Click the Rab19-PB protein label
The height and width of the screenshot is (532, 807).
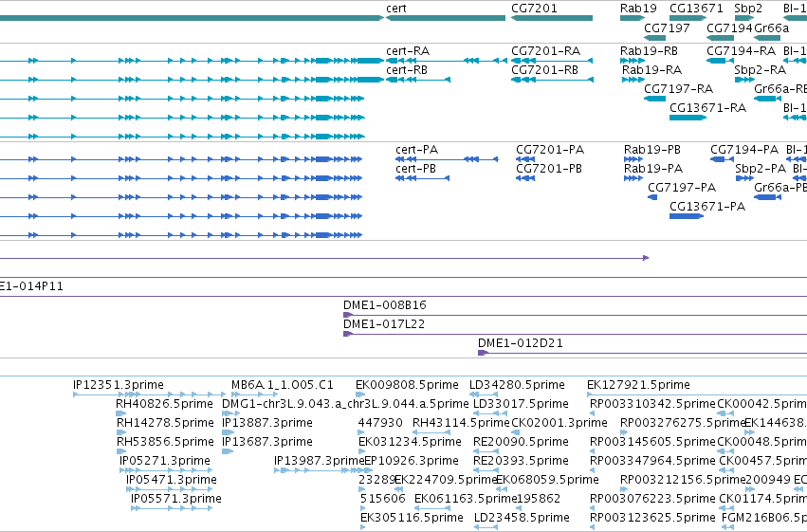652,150
